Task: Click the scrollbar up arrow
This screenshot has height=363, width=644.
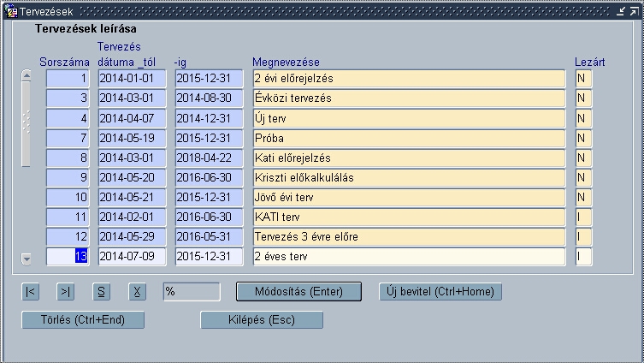Action: [27, 75]
